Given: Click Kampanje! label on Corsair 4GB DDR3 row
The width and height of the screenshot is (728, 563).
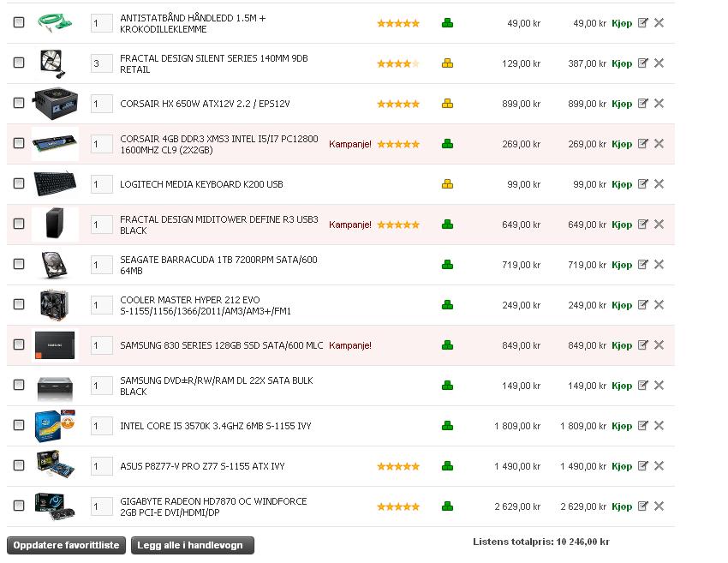Looking at the screenshot, I should point(350,144).
